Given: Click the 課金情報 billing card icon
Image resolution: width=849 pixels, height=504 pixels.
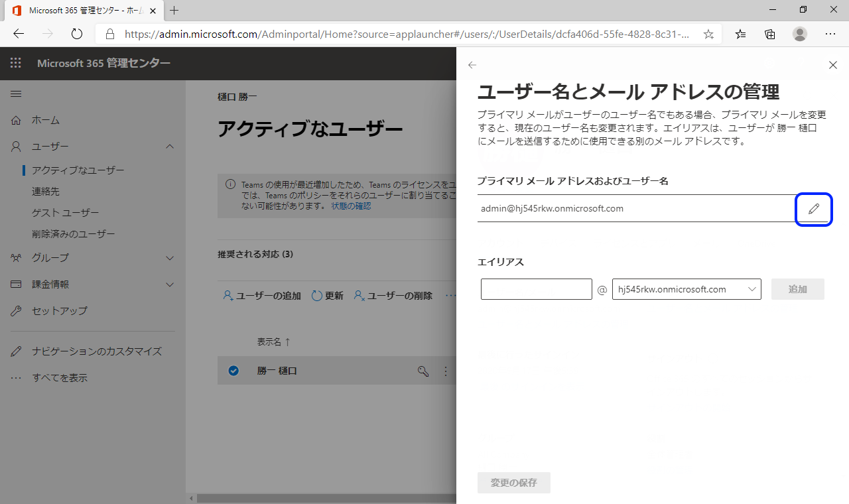Looking at the screenshot, I should (x=17, y=284).
